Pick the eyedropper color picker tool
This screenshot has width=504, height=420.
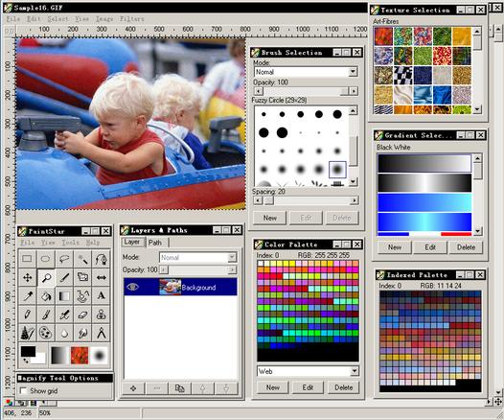click(28, 296)
